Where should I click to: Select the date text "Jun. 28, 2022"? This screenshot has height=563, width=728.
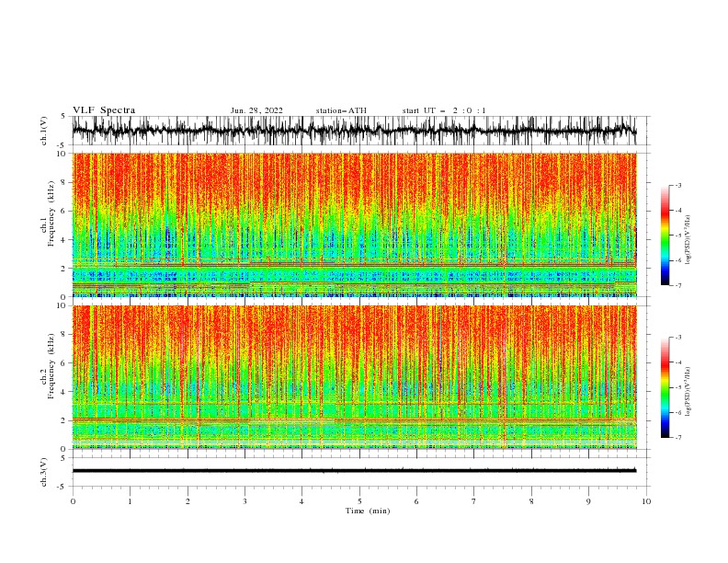tap(256, 110)
